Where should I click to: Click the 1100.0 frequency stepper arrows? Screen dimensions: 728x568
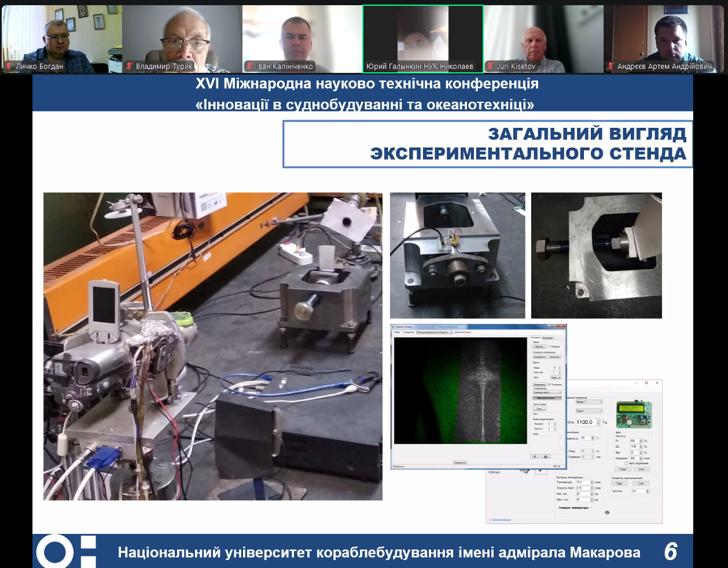coord(598,422)
